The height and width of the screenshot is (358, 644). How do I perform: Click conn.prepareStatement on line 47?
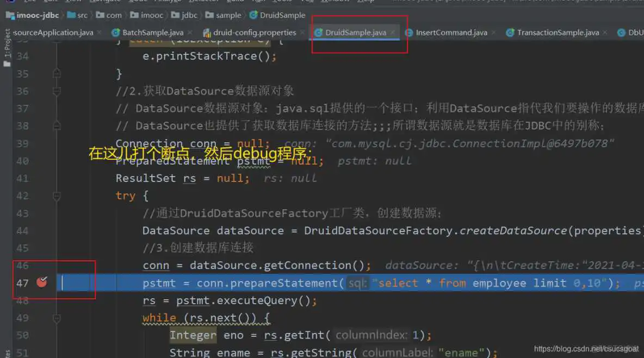click(267, 283)
